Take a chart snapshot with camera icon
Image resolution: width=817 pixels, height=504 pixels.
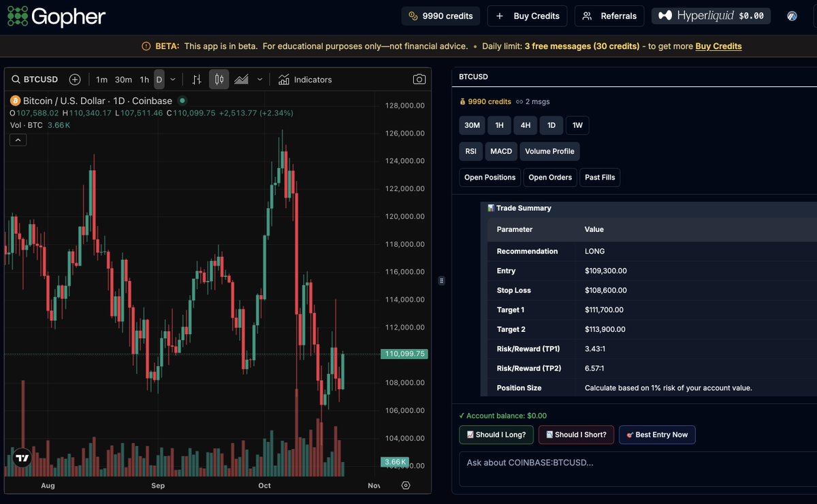point(419,80)
